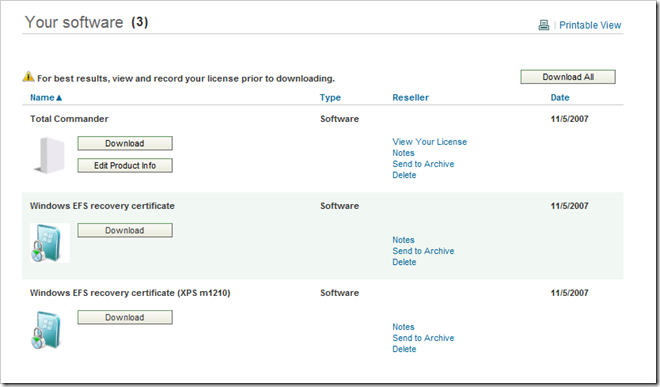Send the shaded-row EFS certificate to Archive
The image size is (660, 387).
[423, 251]
